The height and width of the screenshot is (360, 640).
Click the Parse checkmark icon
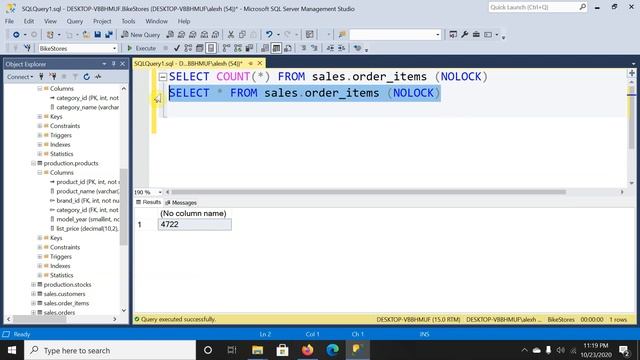(x=177, y=48)
